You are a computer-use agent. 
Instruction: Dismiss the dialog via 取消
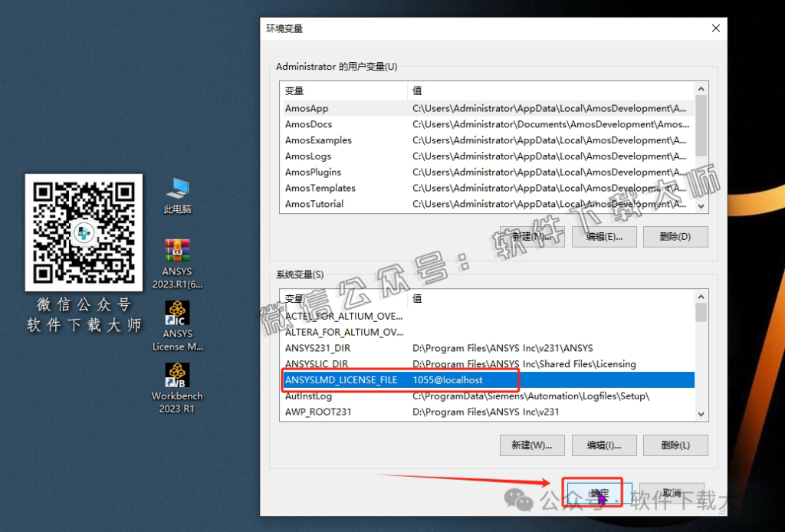672,494
